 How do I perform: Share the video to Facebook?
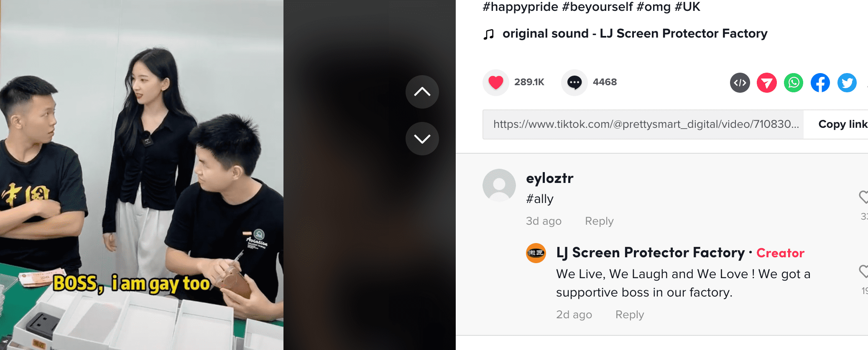tap(820, 83)
